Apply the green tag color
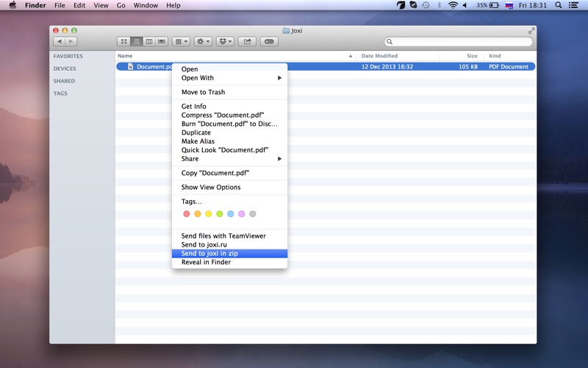Screen dimensions: 588x368 (x=219, y=213)
